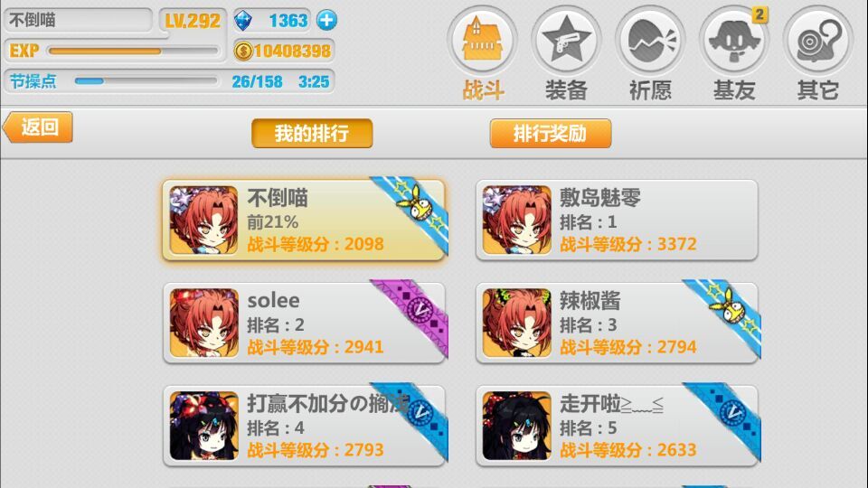Go back with the 返回 button
Viewport: 868px width, 488px height.
38,127
